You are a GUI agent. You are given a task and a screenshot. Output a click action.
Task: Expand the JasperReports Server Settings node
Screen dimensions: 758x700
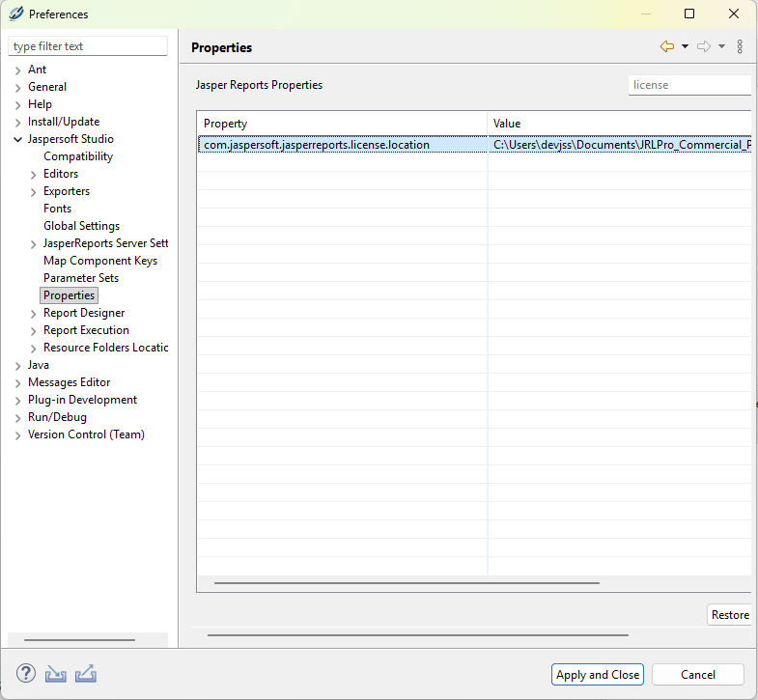click(x=34, y=244)
